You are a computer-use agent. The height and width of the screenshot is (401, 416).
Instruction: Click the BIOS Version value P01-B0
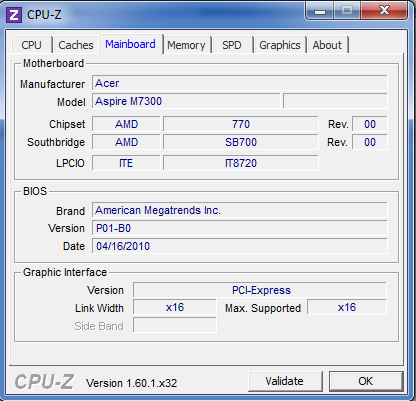pos(240,228)
